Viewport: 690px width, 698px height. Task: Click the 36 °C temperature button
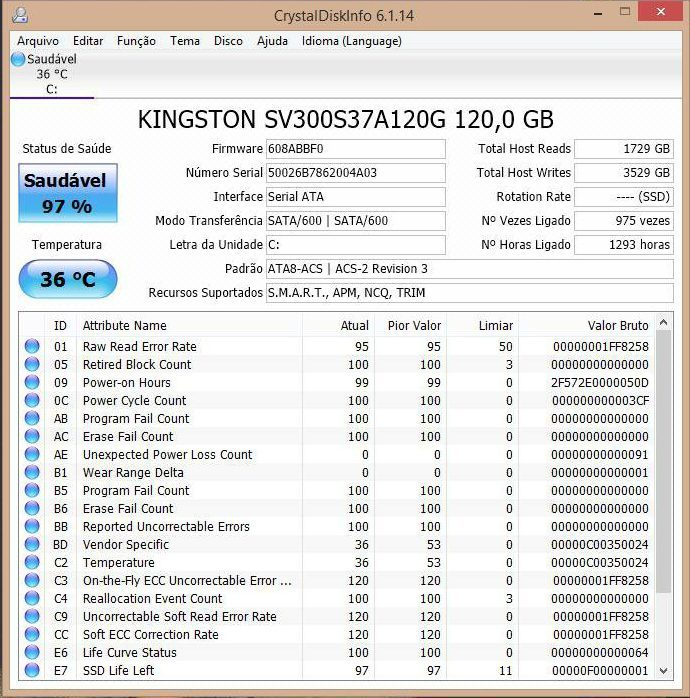click(68, 279)
